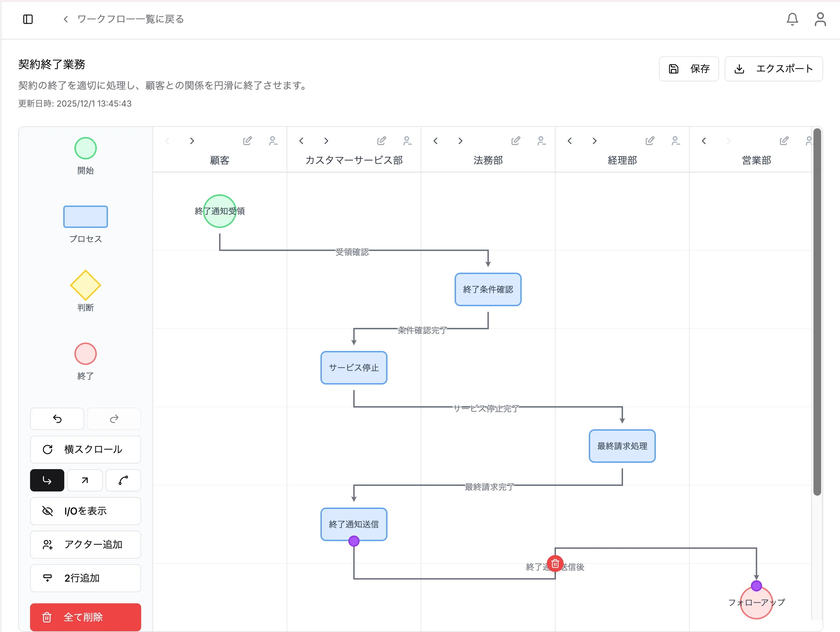Edit the カスタマーサービス部 lane pencil icon
The image size is (840, 632).
tap(382, 141)
